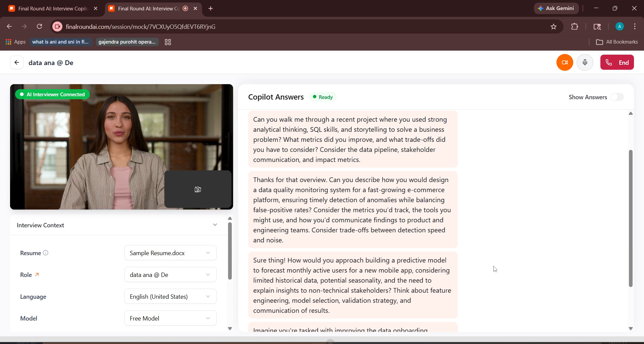Open the Extensions puzzle icon

(575, 26)
